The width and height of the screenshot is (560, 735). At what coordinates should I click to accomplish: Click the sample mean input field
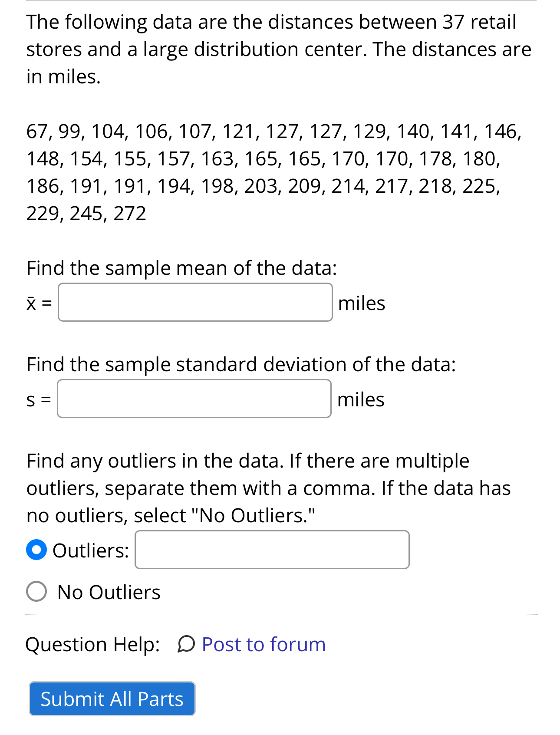[194, 302]
